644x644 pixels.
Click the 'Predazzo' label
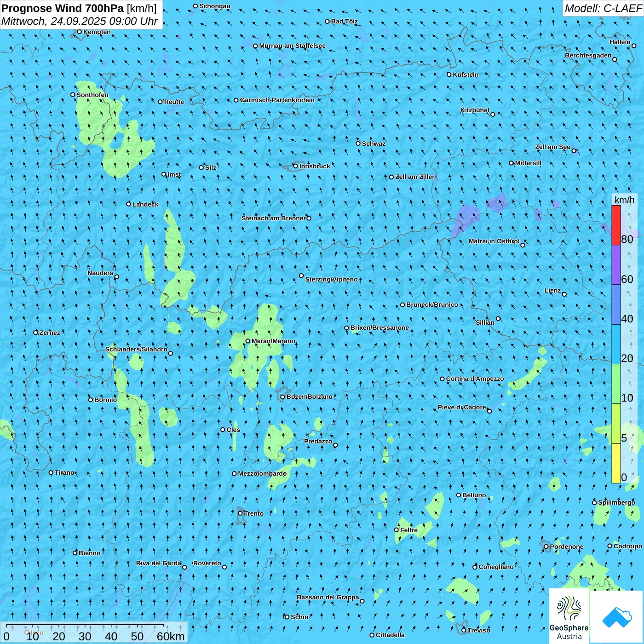click(x=318, y=441)
